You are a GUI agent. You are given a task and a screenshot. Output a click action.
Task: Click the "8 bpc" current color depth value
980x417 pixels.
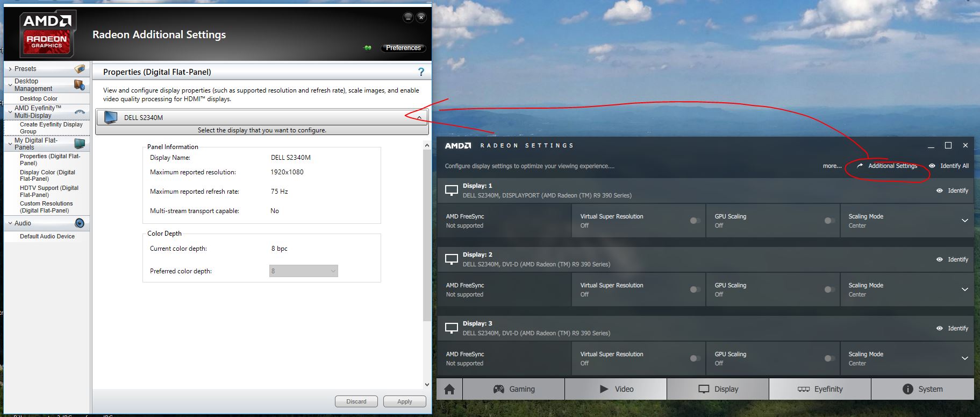click(x=280, y=249)
